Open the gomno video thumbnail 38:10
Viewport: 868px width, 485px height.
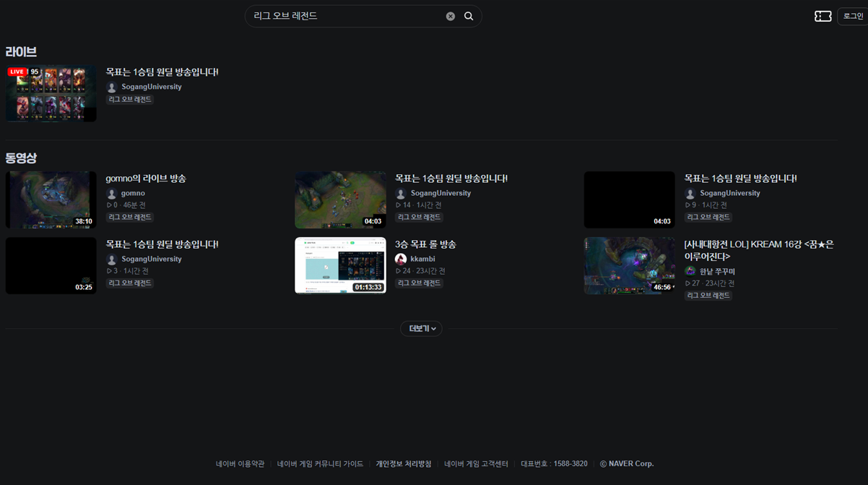tap(51, 199)
